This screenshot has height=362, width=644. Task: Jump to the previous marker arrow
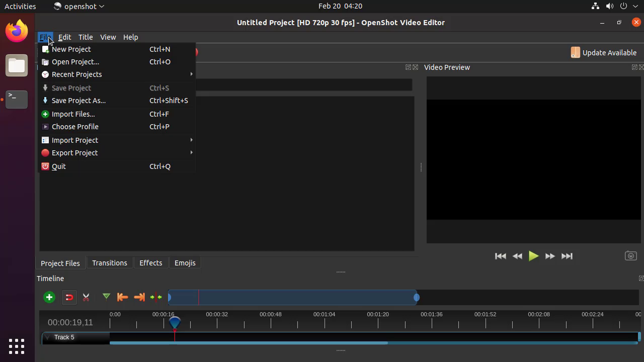tap(122, 297)
